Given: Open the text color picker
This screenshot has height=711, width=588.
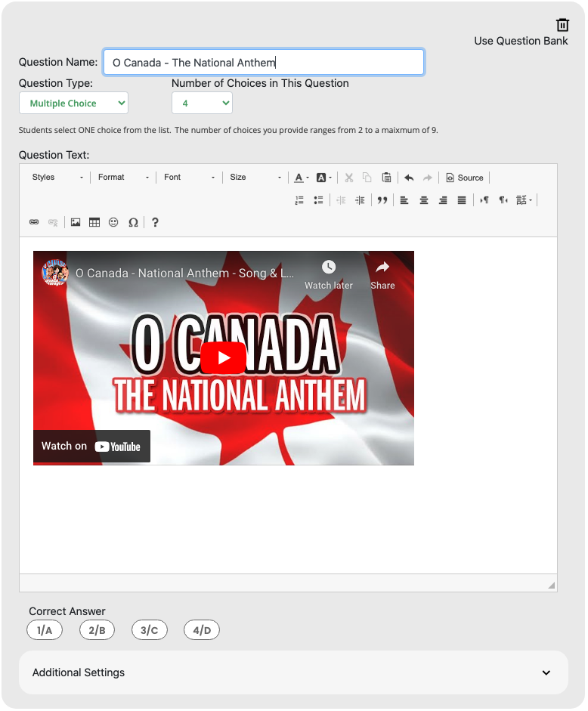Looking at the screenshot, I should point(302,178).
